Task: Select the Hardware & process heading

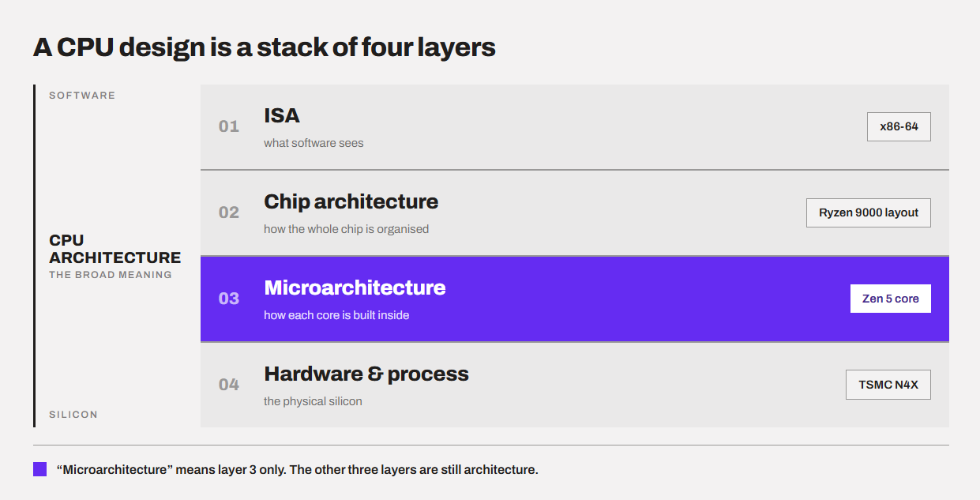Action: pos(366,374)
